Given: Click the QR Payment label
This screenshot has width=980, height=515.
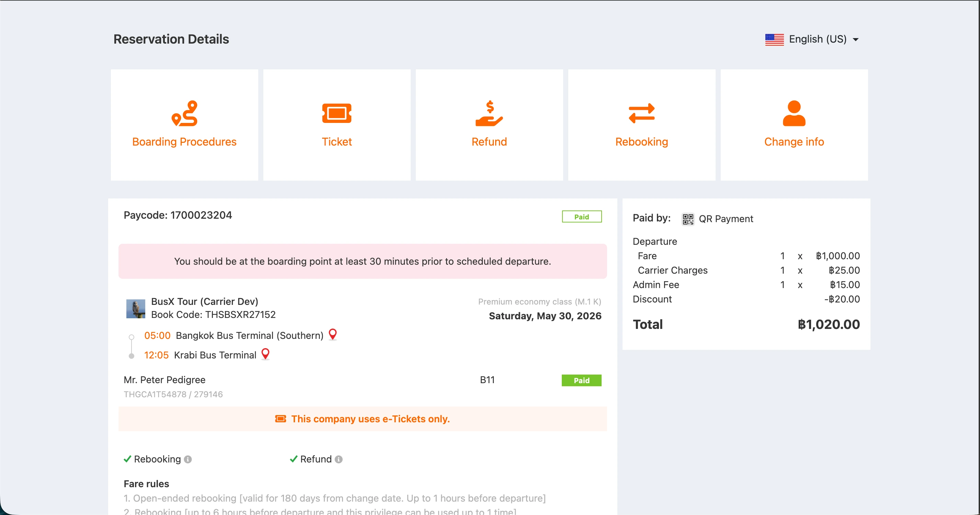Looking at the screenshot, I should [x=726, y=219].
